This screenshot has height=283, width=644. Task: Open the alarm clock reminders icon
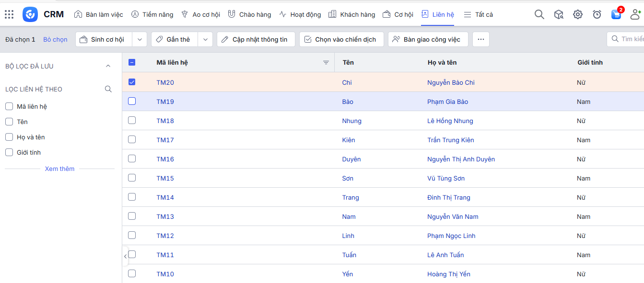[597, 14]
